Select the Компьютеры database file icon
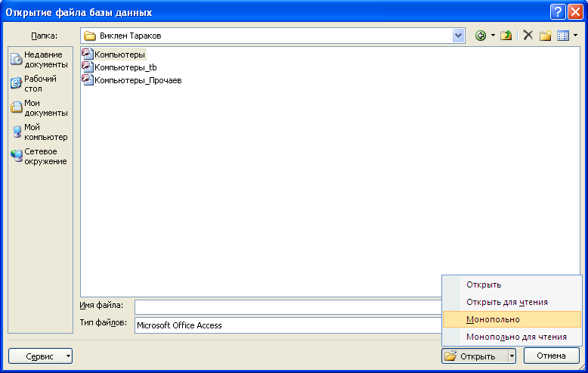Image resolution: width=588 pixels, height=373 pixels. (x=88, y=54)
